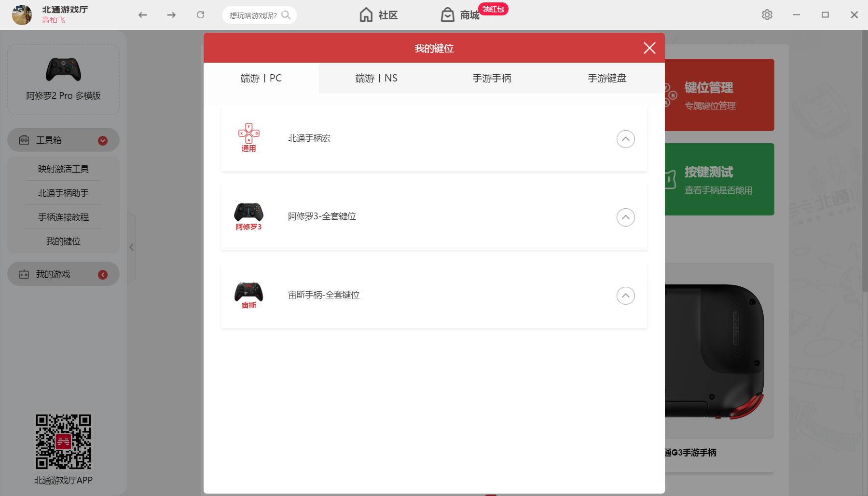Open 映射激活工具 in the sidebar
The height and width of the screenshot is (496, 868).
(x=63, y=169)
